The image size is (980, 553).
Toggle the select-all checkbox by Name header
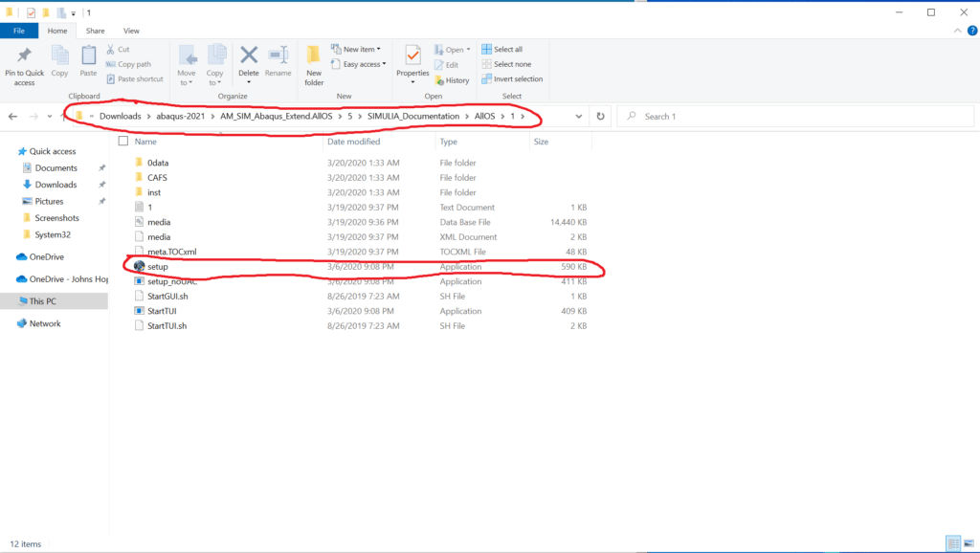pos(123,142)
